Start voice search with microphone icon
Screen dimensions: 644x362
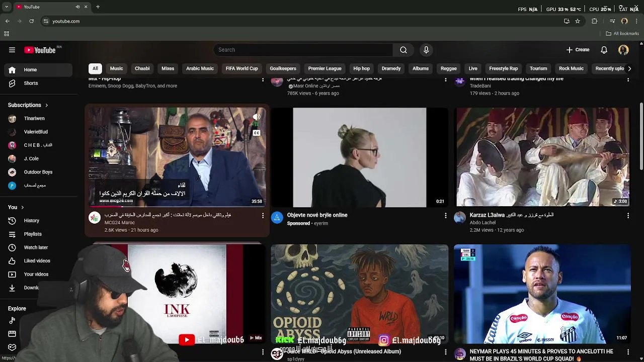point(426,50)
